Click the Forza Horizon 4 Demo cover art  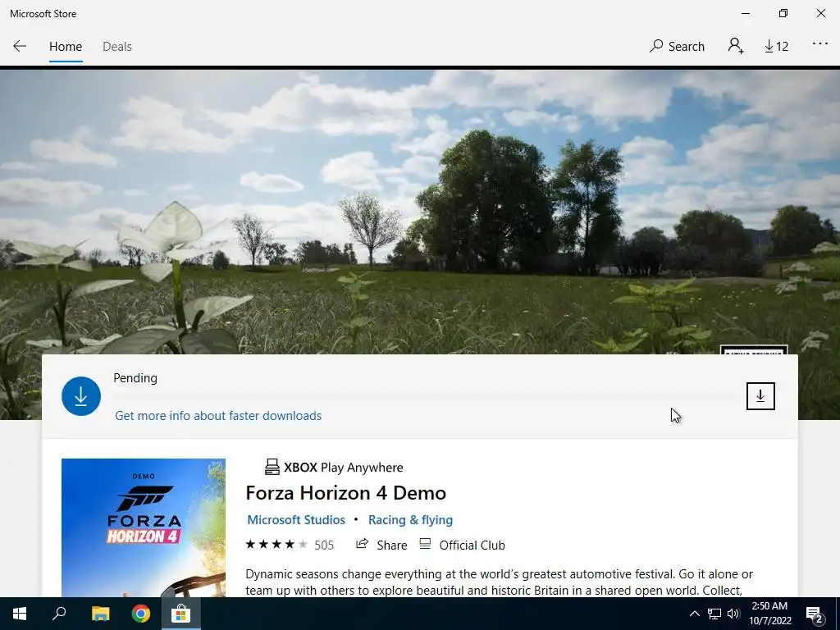[144, 527]
